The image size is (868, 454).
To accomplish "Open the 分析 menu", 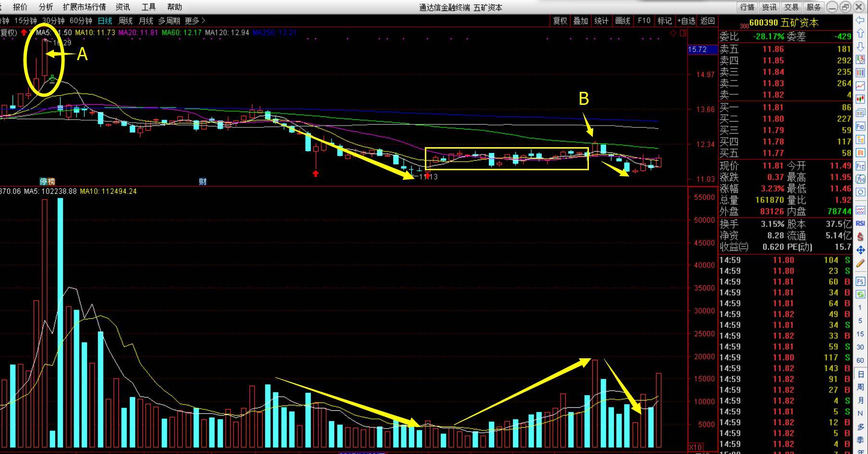I will 46,7.
